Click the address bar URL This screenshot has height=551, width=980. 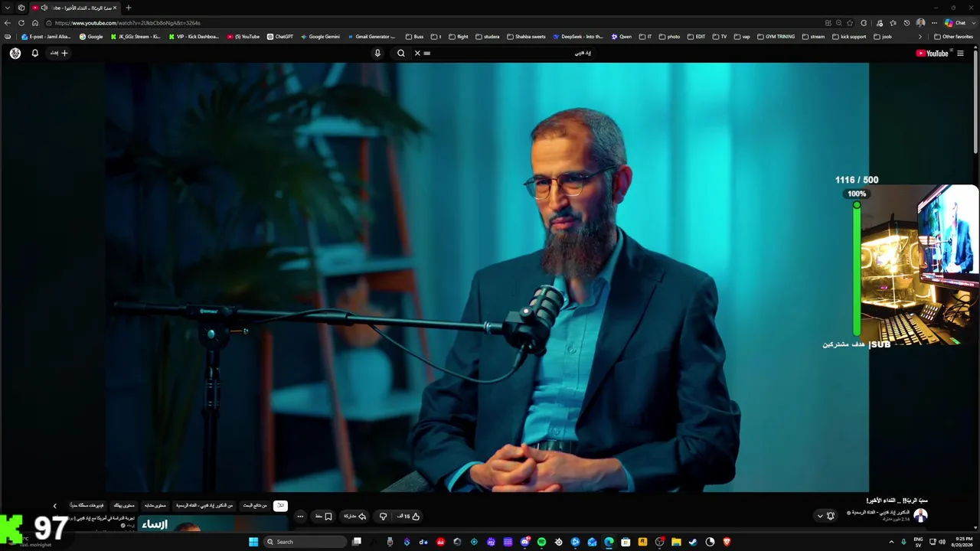coord(127,23)
